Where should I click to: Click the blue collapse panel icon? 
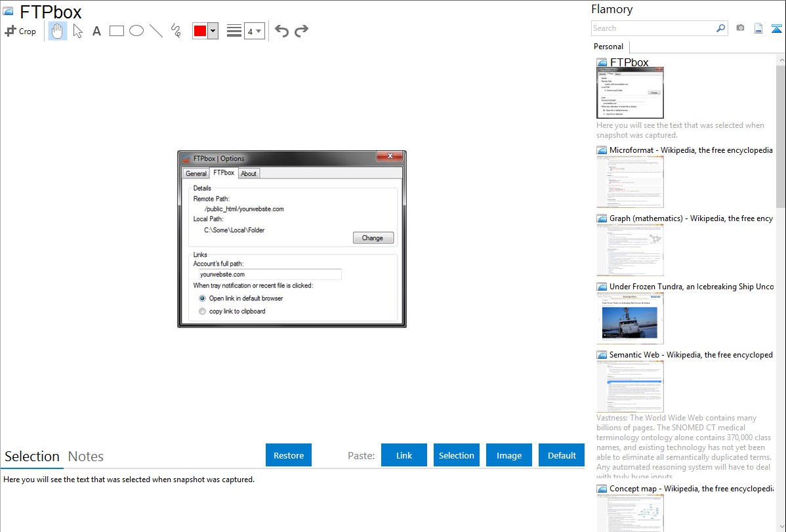776,28
